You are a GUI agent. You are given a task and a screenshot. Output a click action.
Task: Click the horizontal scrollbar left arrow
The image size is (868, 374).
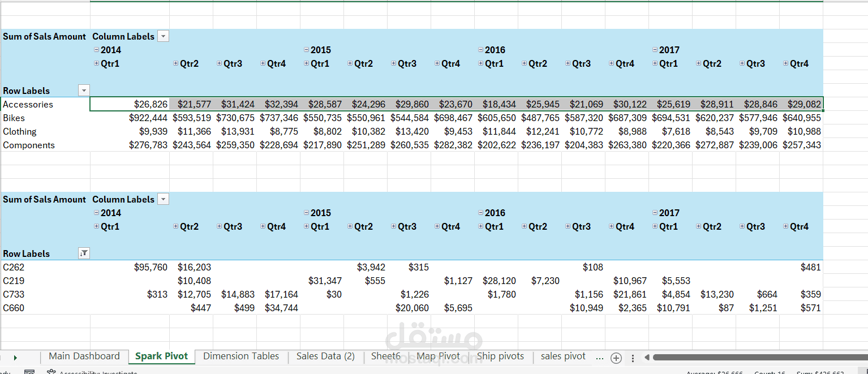(x=647, y=358)
